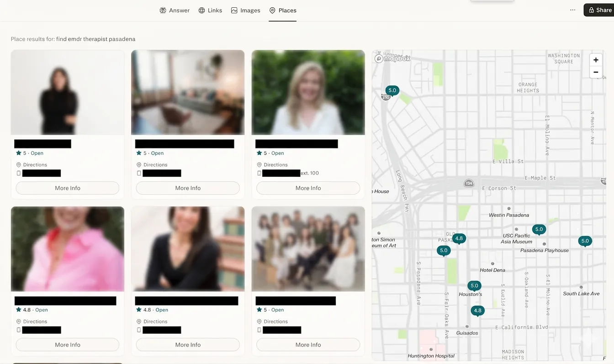Screen dimensions: 614x364
Task: Select the 5.0 marker at map's right edge
Action: pos(585,241)
